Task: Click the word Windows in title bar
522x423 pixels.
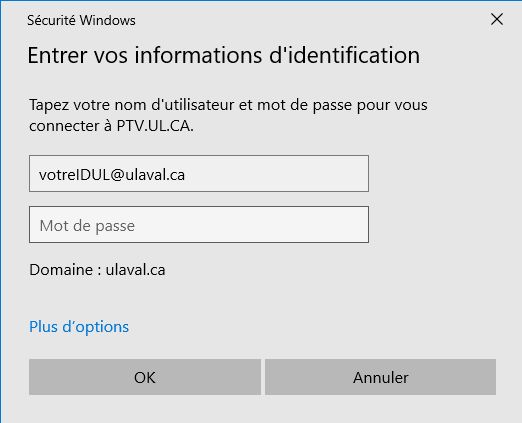Action: pos(108,20)
